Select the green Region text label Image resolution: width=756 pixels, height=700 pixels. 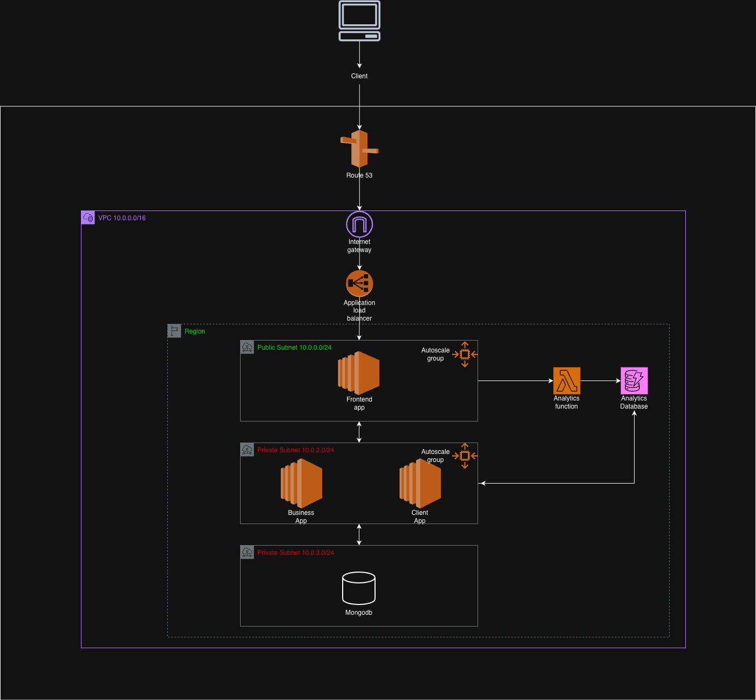(x=195, y=331)
